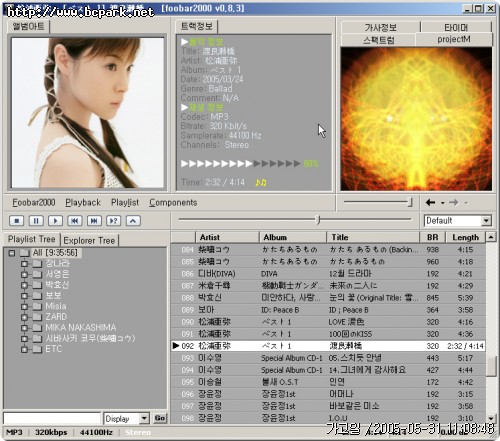Switch to the Explorer Tree tab
The height and width of the screenshot is (441, 500).
click(89, 240)
